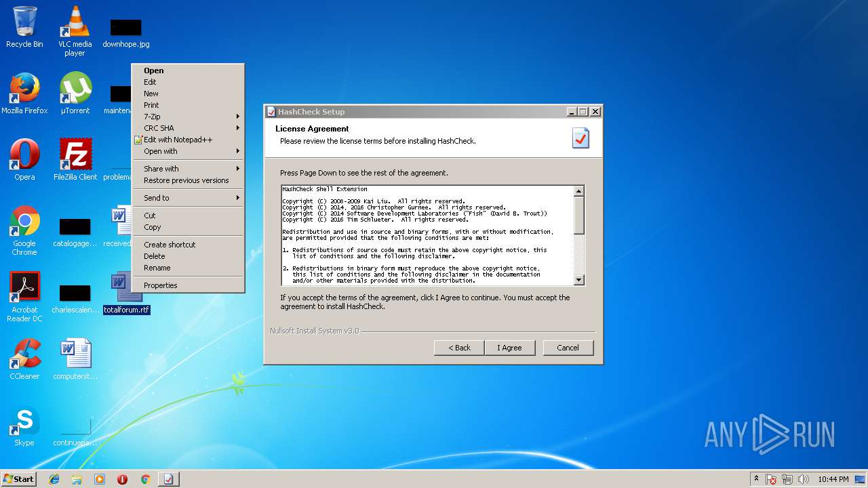Show hidden tray icons arrow

point(757,479)
